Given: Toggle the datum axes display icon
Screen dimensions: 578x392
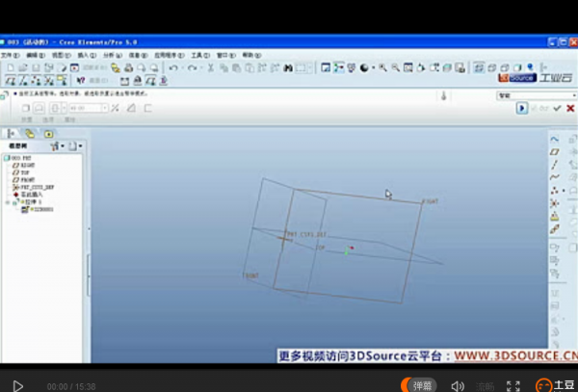Looking at the screenshot, I should click(x=23, y=80).
